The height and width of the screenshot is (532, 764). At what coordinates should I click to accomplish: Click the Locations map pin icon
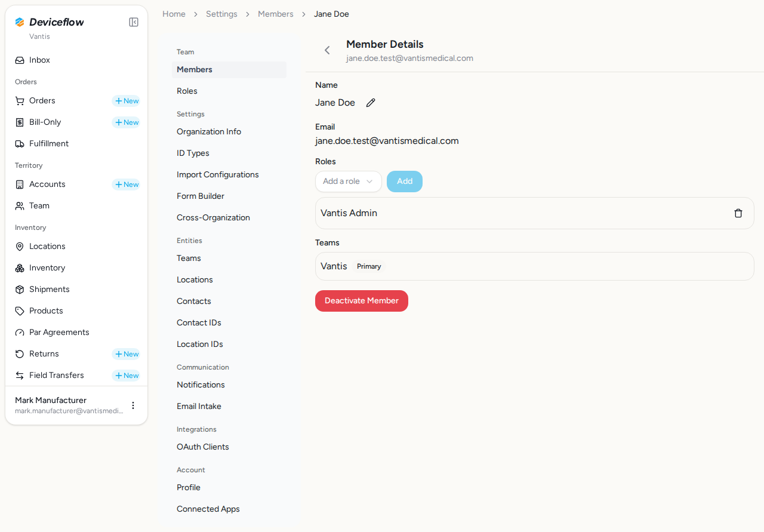20,247
